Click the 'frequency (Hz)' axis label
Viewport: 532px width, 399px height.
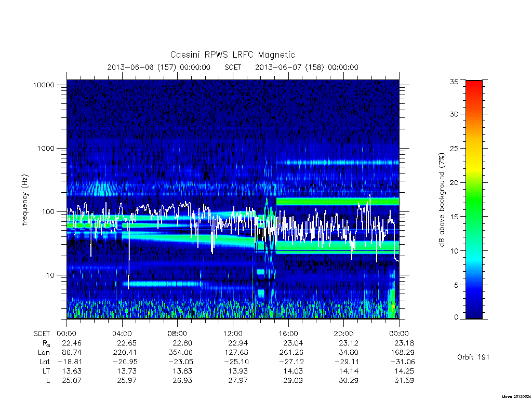coord(24,200)
